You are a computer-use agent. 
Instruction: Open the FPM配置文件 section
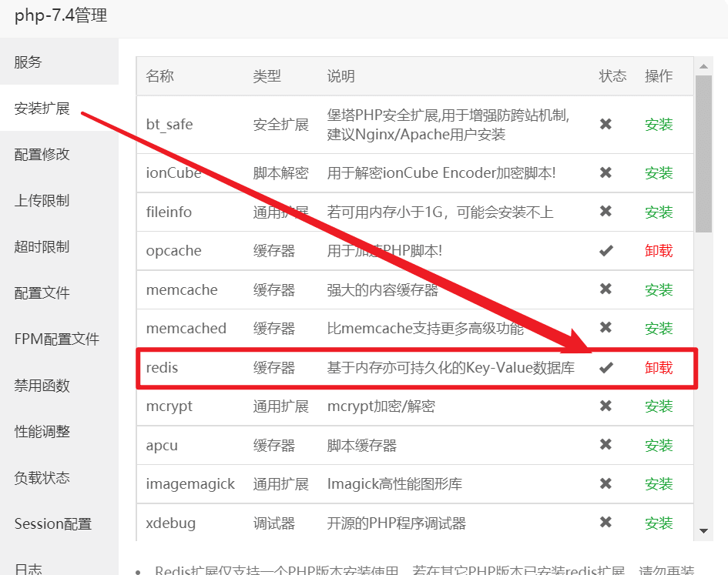tap(57, 339)
